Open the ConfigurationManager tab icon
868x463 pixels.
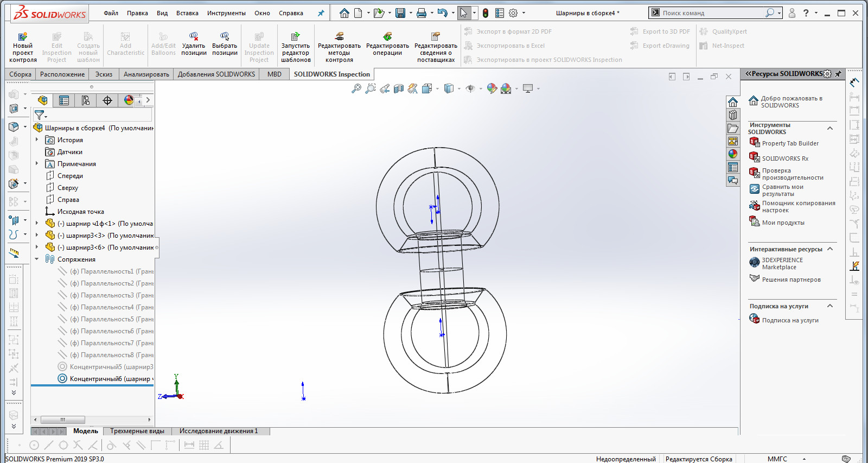point(86,100)
